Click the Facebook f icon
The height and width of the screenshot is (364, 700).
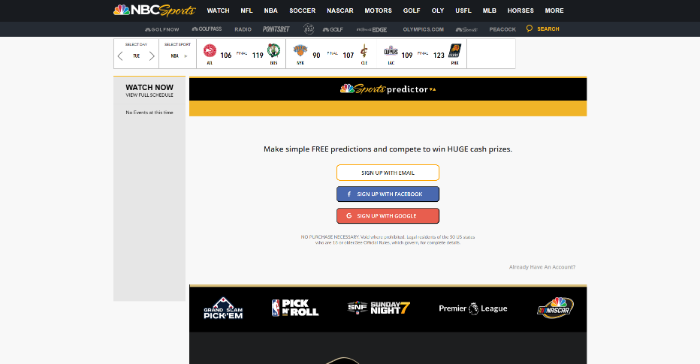[349, 194]
